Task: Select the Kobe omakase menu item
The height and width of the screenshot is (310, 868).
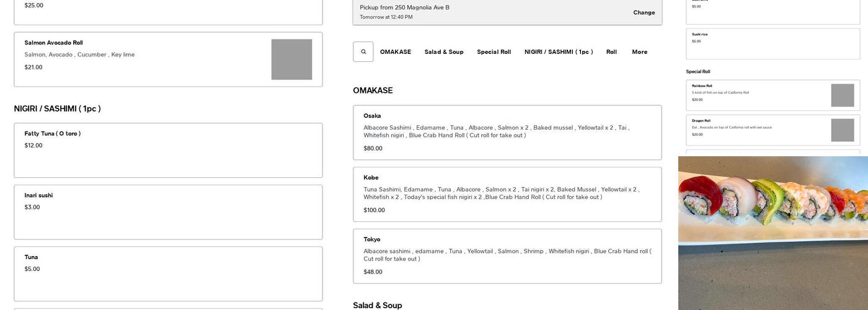Action: tap(507, 194)
